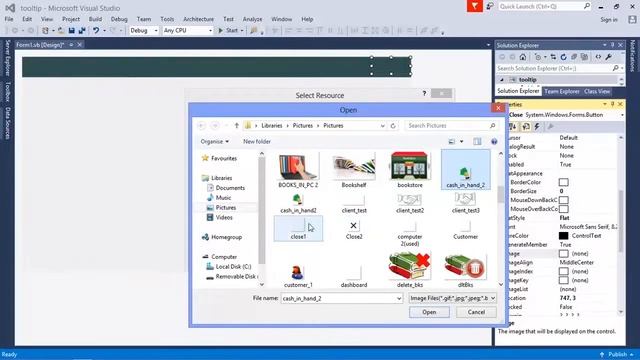The image size is (640, 360).
Task: Click the ForeColor black color swatch
Action: (563, 236)
